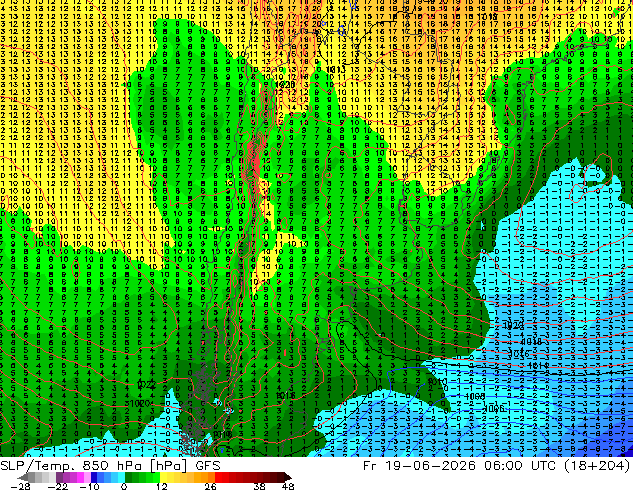Pick the dark blue swatch above -10

pyautogui.click(x=94, y=477)
